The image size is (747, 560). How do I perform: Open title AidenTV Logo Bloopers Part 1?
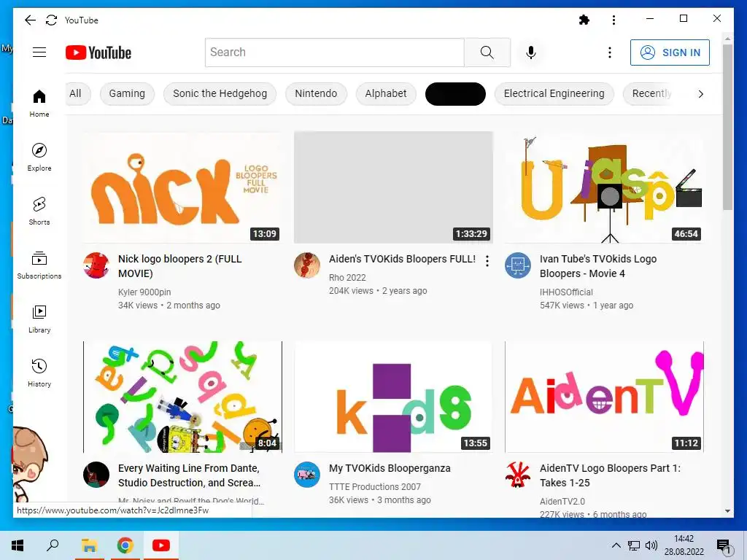pyautogui.click(x=611, y=475)
